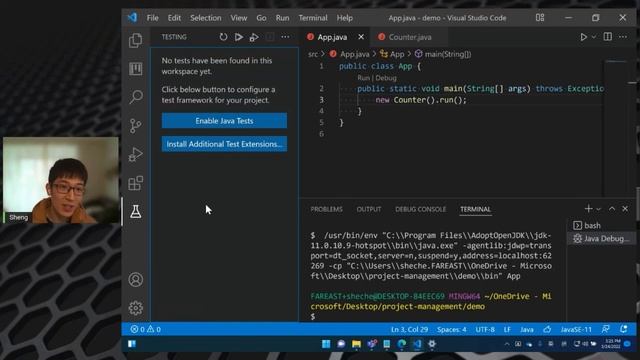Viewport: 640px width, 360px height.
Task: Open the Run menu
Action: click(x=282, y=18)
